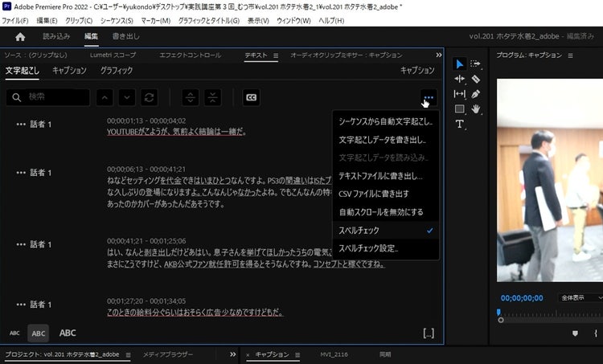Open the 全体表示 zoom level dropdown

tap(580, 298)
